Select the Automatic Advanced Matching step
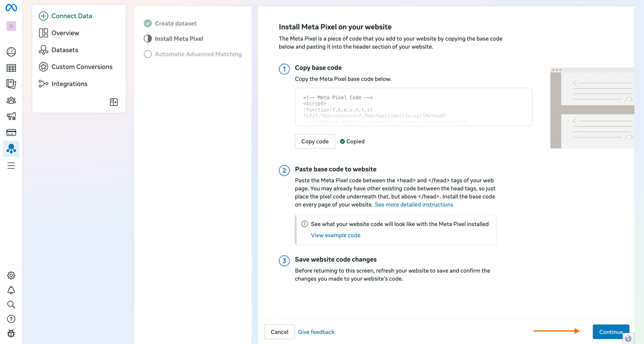Image resolution: width=644 pixels, height=344 pixels. pos(198,54)
